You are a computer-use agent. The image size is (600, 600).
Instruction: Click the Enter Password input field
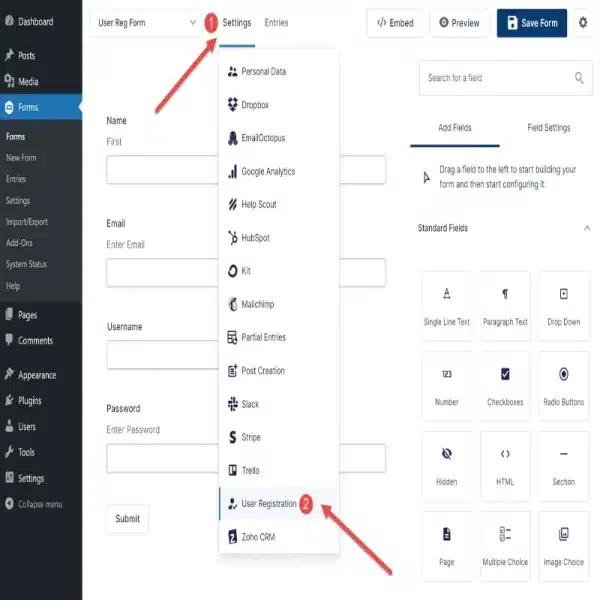(163, 458)
